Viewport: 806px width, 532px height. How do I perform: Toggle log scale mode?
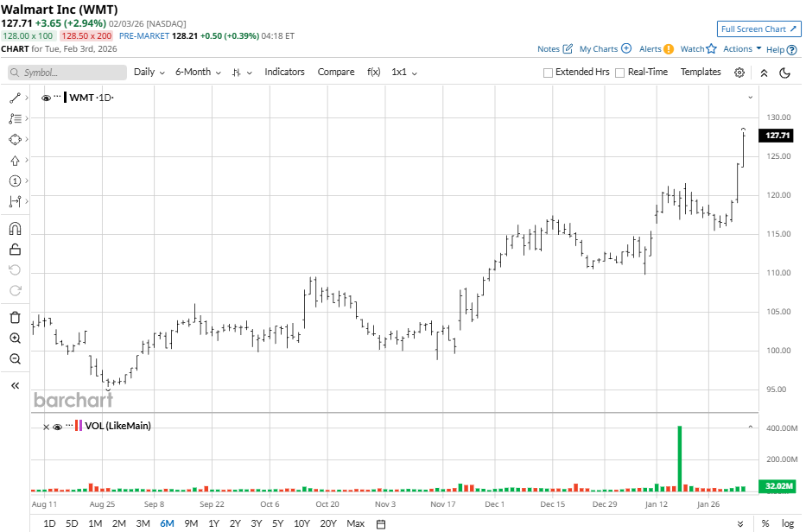coord(788,523)
